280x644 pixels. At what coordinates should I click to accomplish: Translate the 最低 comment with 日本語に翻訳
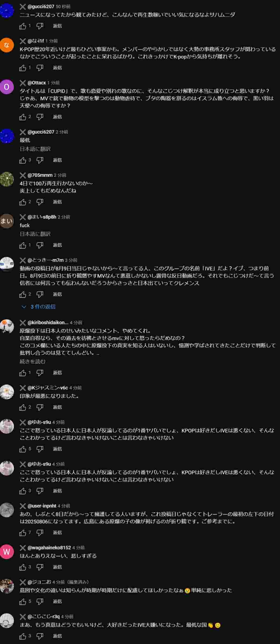pos(35,149)
